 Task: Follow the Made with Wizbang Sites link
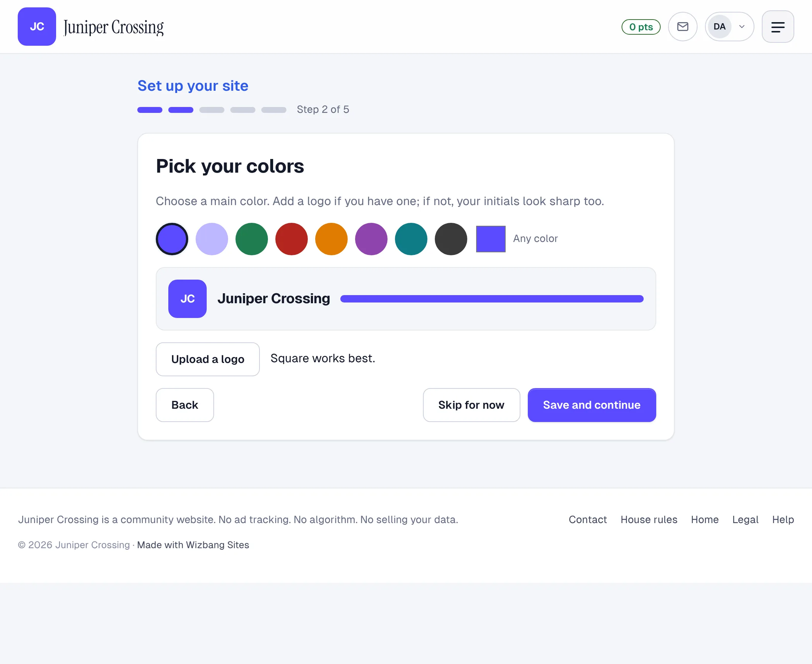pyautogui.click(x=193, y=544)
